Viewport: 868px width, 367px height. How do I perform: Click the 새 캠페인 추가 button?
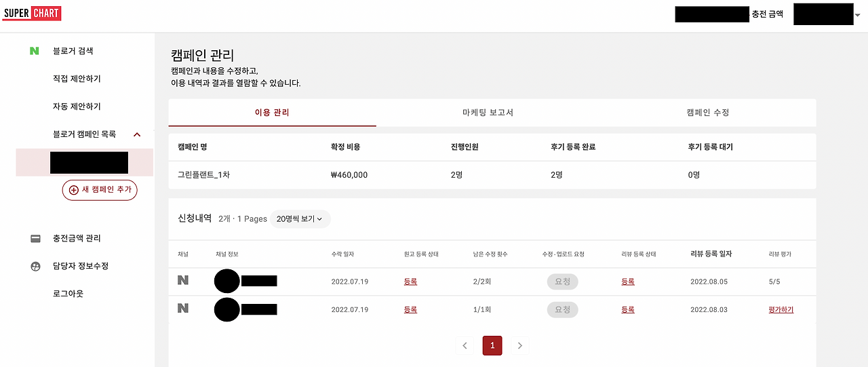point(100,190)
